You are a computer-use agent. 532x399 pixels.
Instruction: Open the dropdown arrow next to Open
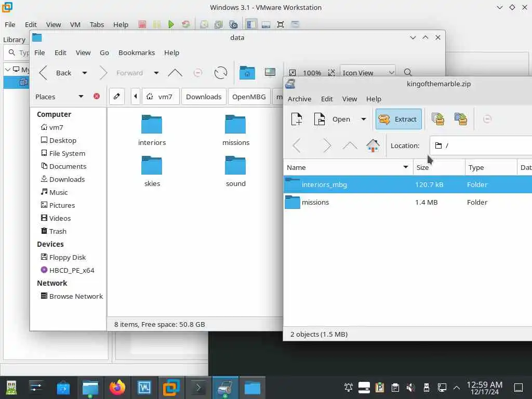(x=363, y=119)
